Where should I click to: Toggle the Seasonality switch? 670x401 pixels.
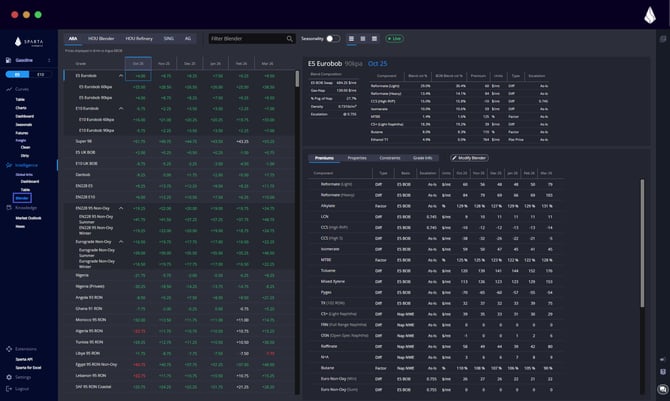pos(333,38)
